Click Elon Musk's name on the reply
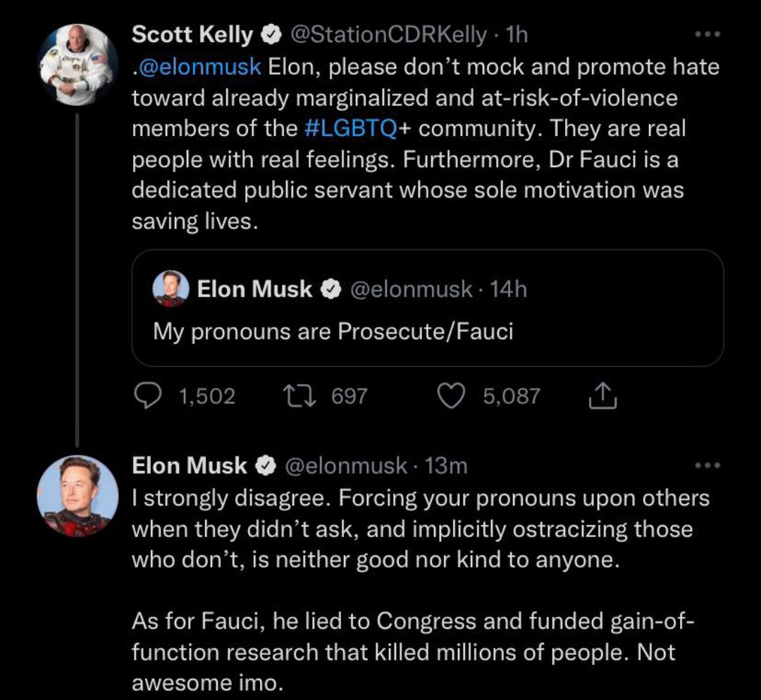This screenshot has width=761, height=700. 190,465
